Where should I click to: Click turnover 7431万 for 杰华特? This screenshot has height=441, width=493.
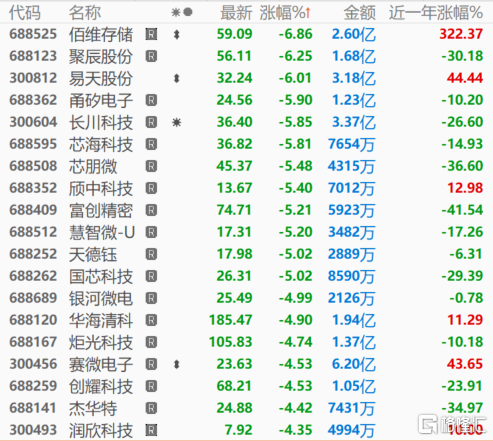point(352,408)
